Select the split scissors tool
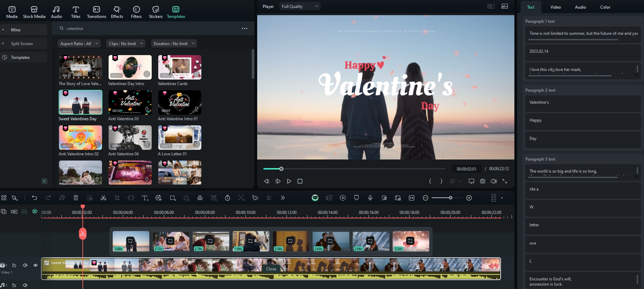Viewport: 644px width, 289px height. pyautogui.click(x=103, y=198)
